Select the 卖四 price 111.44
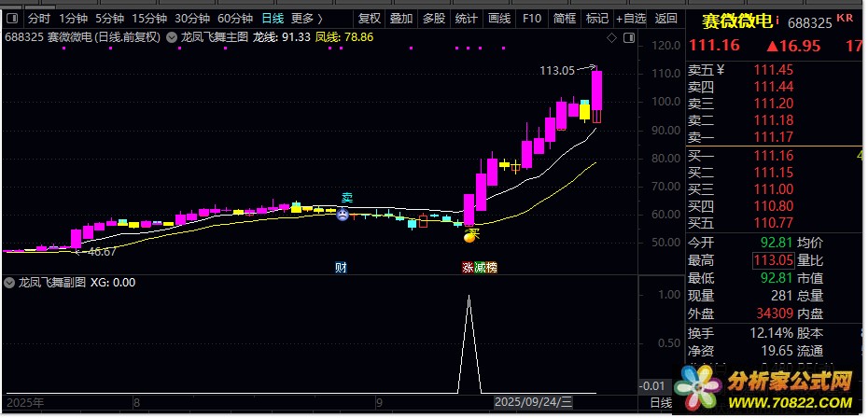868x418 pixels. point(774,87)
